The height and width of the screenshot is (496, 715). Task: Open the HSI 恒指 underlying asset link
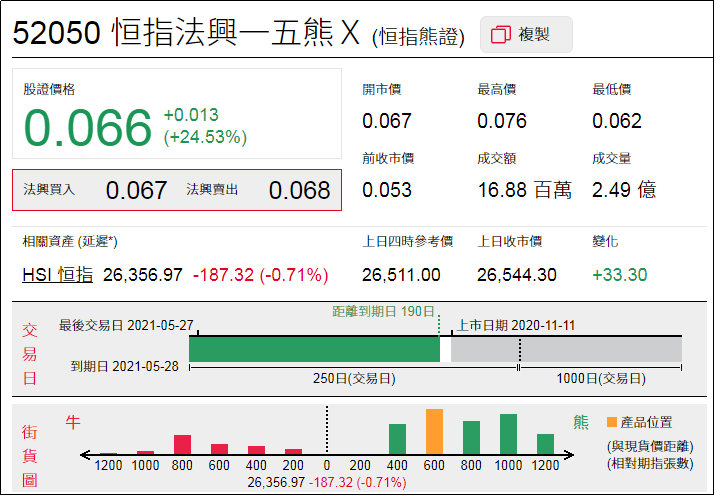(57, 274)
